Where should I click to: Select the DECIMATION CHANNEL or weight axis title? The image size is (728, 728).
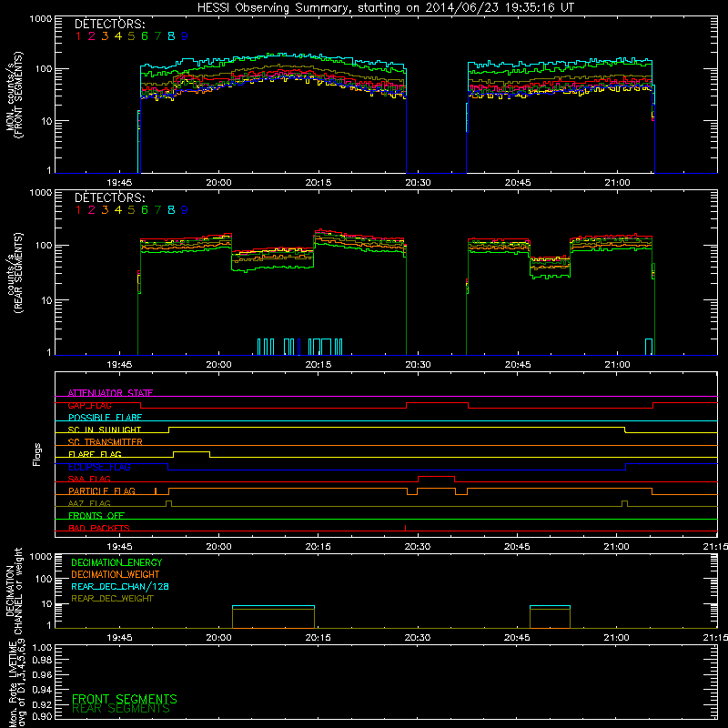pyautogui.click(x=14, y=591)
